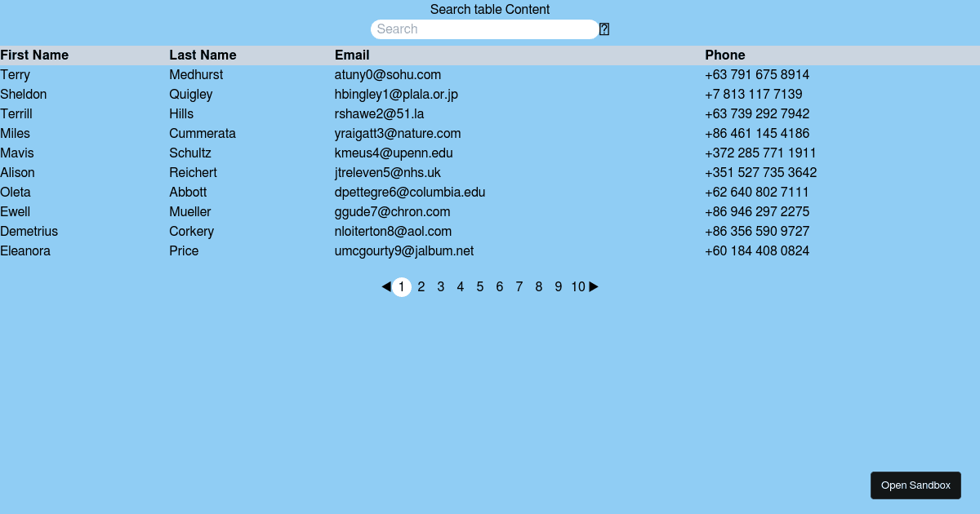
Task: Click the previous page arrow
Action: (x=386, y=287)
